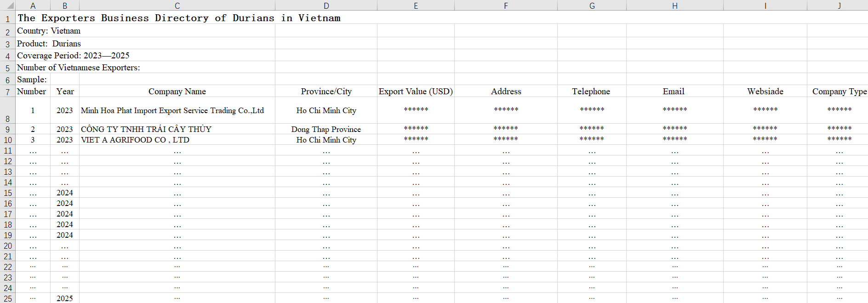This screenshot has height=303, width=868.
Task: Select column C header
Action: click(x=177, y=6)
